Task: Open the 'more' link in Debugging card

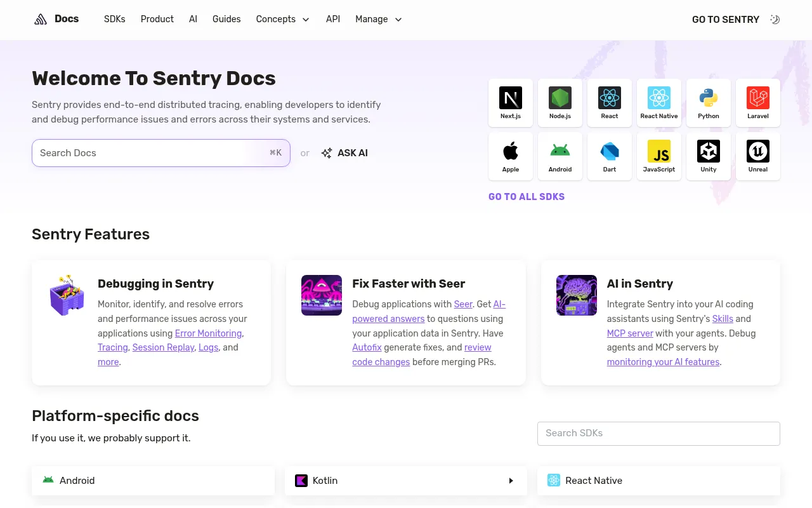Action: pos(108,362)
